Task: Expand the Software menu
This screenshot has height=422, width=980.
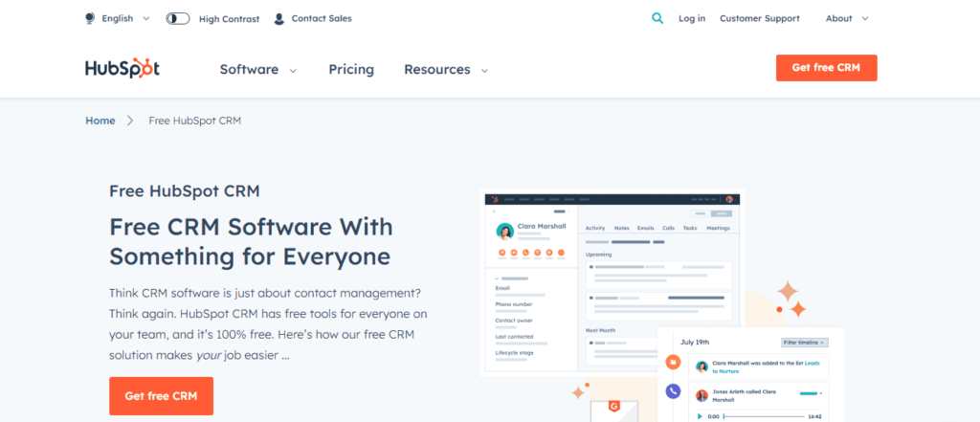Action: (258, 70)
